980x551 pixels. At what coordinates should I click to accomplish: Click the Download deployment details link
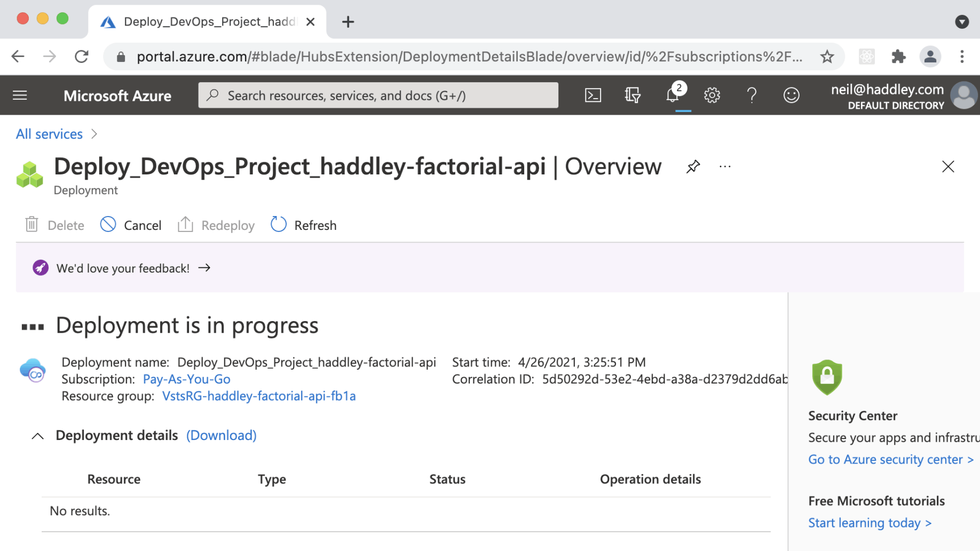(221, 436)
